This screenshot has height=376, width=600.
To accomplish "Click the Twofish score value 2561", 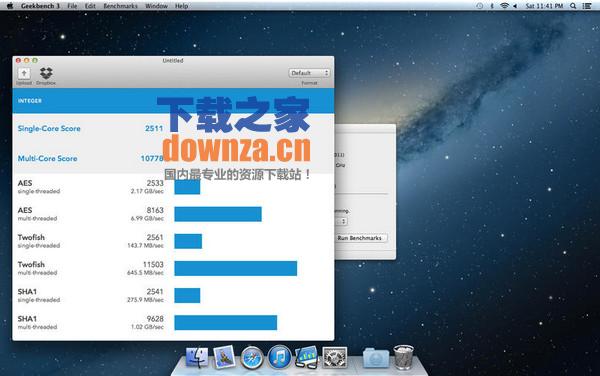I will (155, 237).
